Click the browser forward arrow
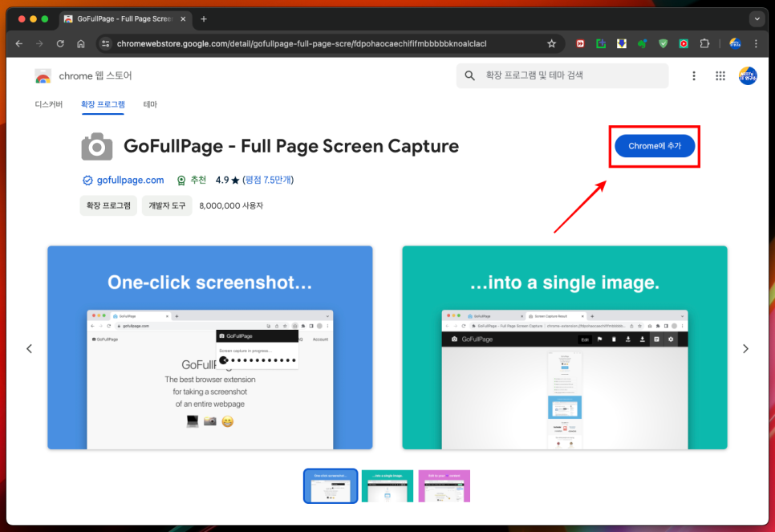Image resolution: width=775 pixels, height=532 pixels. [x=39, y=43]
